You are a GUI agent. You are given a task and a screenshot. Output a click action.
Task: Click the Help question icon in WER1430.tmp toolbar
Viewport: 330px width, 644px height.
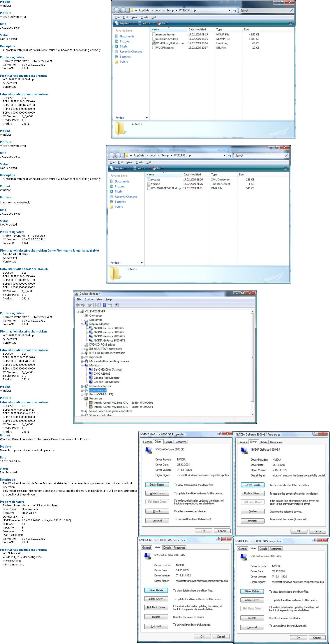coord(285,168)
